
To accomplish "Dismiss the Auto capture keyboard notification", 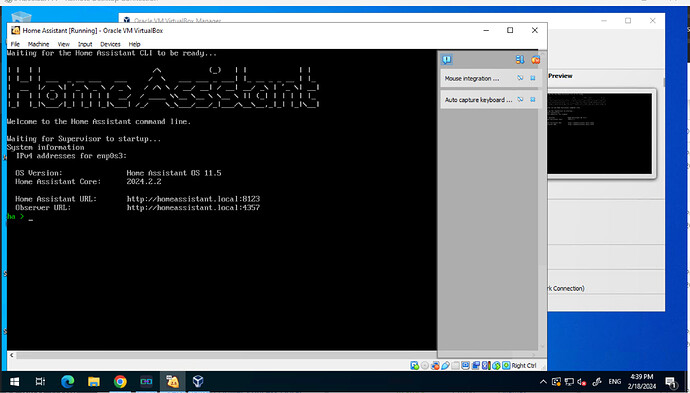I will [533, 99].
